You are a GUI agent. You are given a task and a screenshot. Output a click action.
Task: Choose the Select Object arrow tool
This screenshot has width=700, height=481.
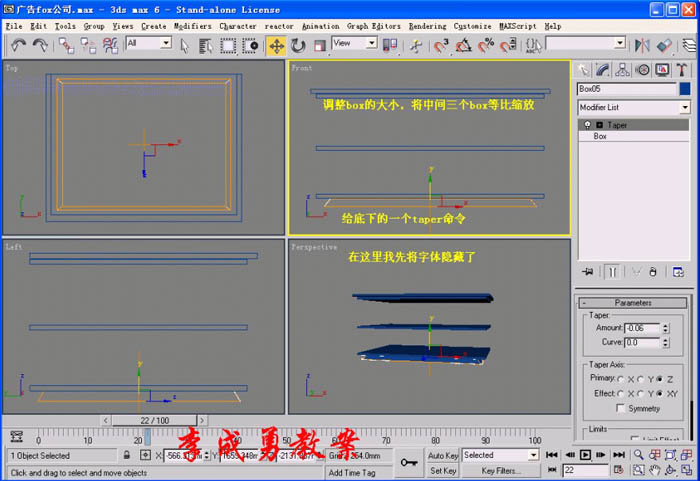[184, 46]
